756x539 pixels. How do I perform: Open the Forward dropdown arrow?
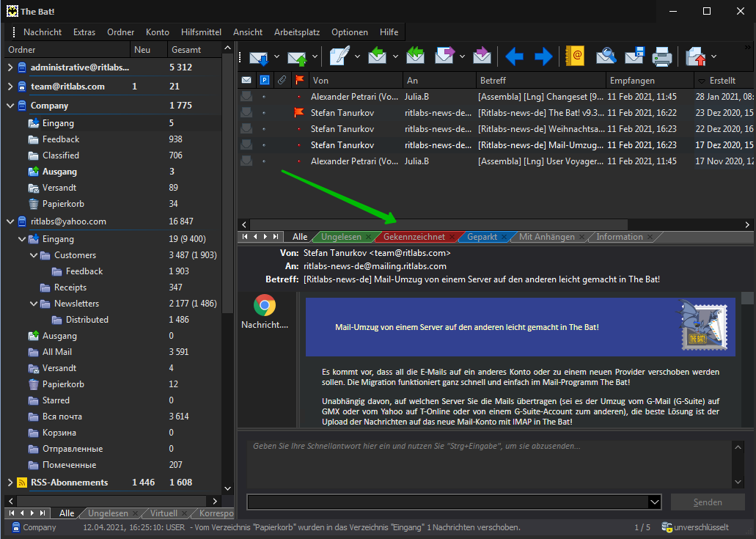[462, 56]
